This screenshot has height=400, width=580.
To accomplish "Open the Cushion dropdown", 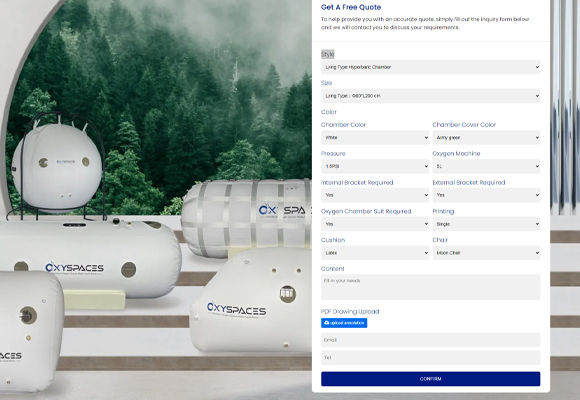I will tap(375, 253).
